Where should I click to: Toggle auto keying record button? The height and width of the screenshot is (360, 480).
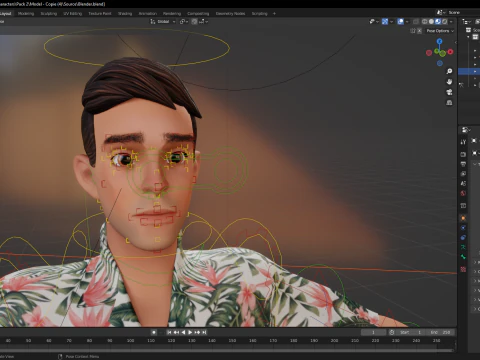[x=154, y=332]
